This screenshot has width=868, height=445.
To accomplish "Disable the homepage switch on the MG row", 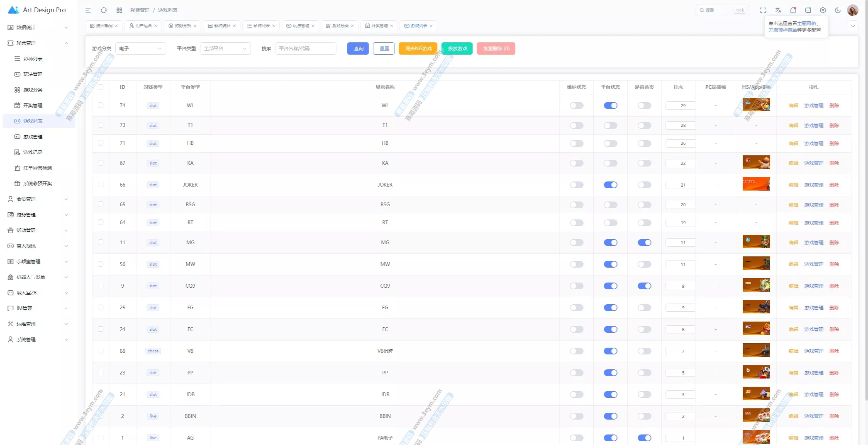I will click(644, 243).
